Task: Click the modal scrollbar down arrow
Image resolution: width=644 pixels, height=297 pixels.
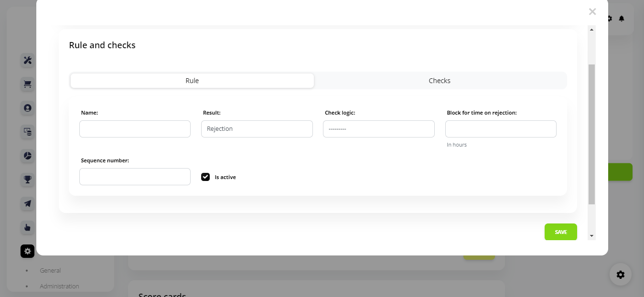Action: (592, 236)
